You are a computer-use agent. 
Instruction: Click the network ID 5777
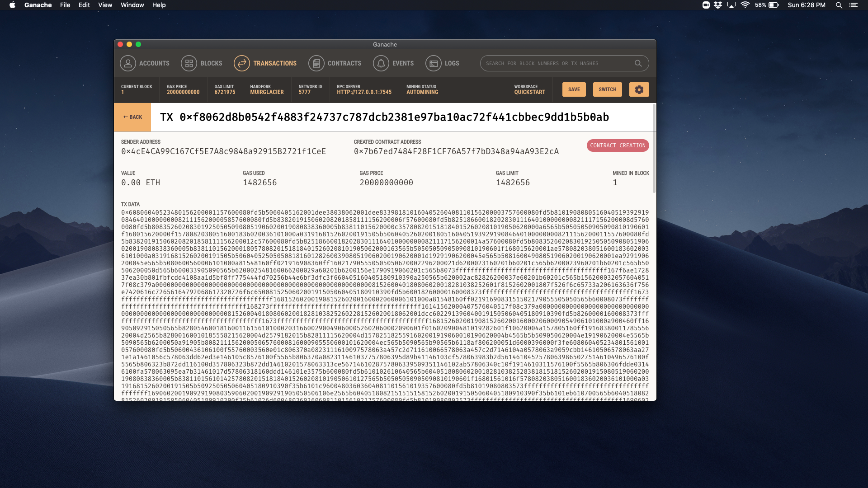click(x=304, y=92)
